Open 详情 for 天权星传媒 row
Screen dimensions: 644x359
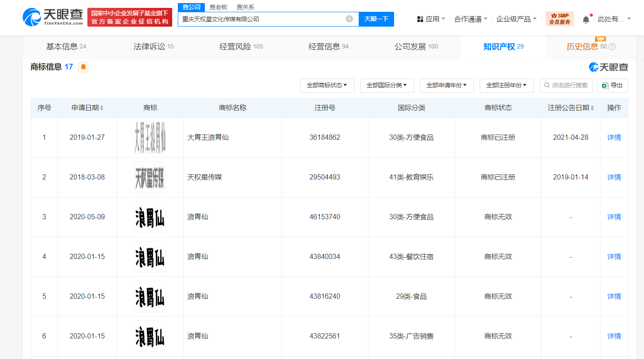pos(614,177)
